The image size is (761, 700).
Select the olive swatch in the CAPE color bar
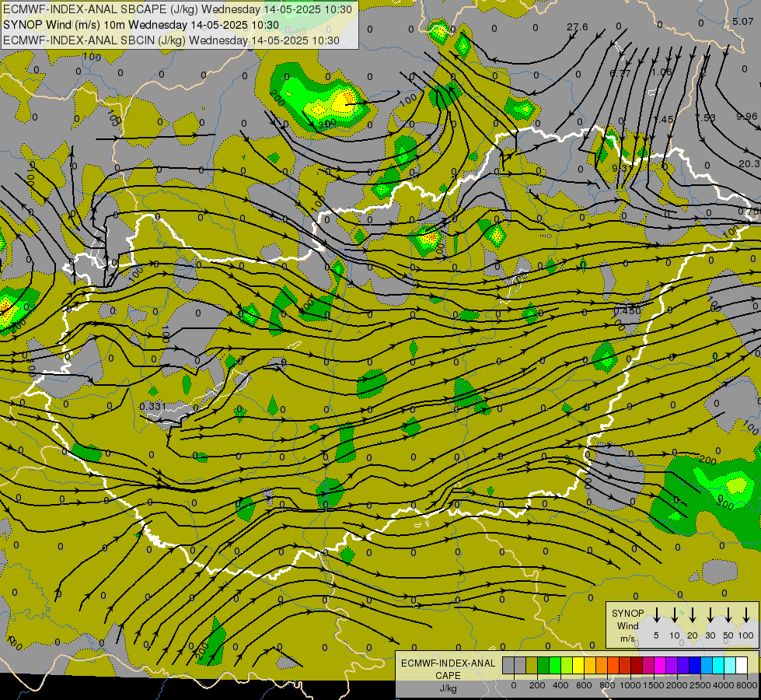tap(532, 665)
